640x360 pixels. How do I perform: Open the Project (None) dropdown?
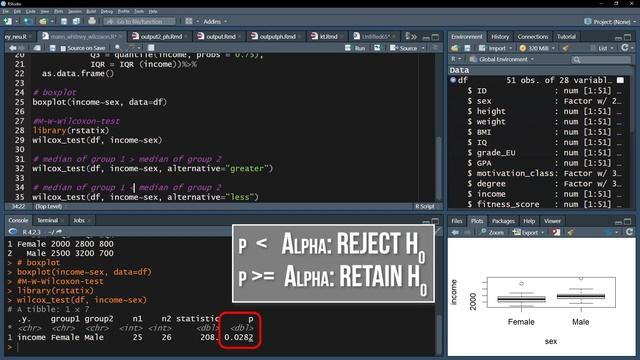click(x=610, y=22)
